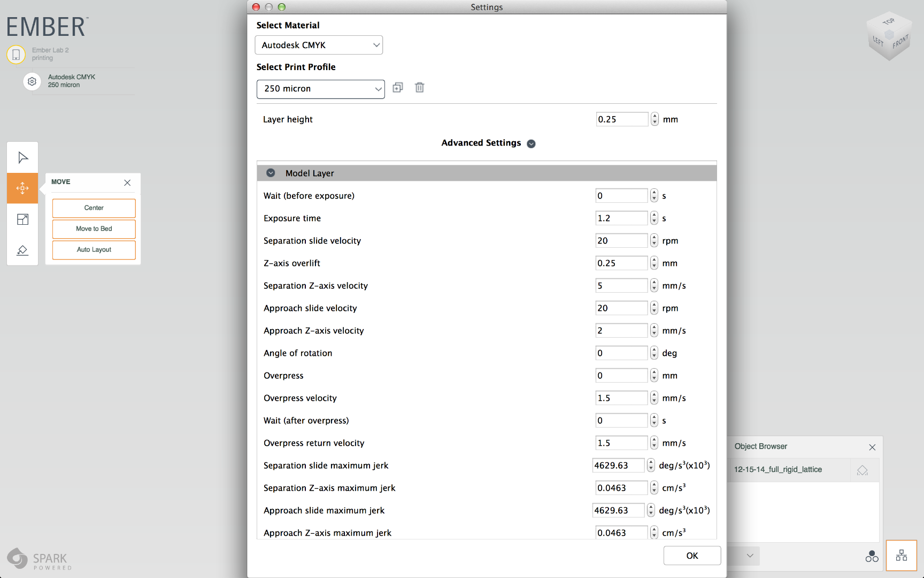Collapse the Advanced Settings section
Viewport: 924px width, 578px height.
[x=531, y=143]
